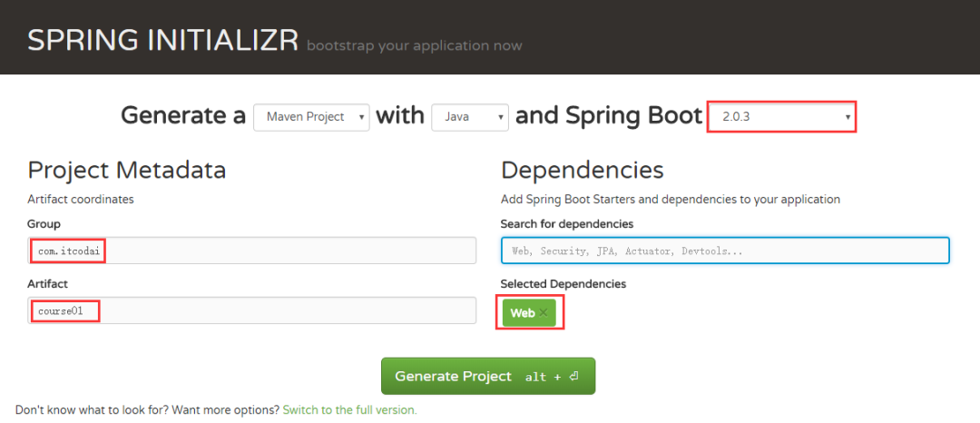Click the Group input containing com.itcodai
980x423 pixels.
(251, 251)
